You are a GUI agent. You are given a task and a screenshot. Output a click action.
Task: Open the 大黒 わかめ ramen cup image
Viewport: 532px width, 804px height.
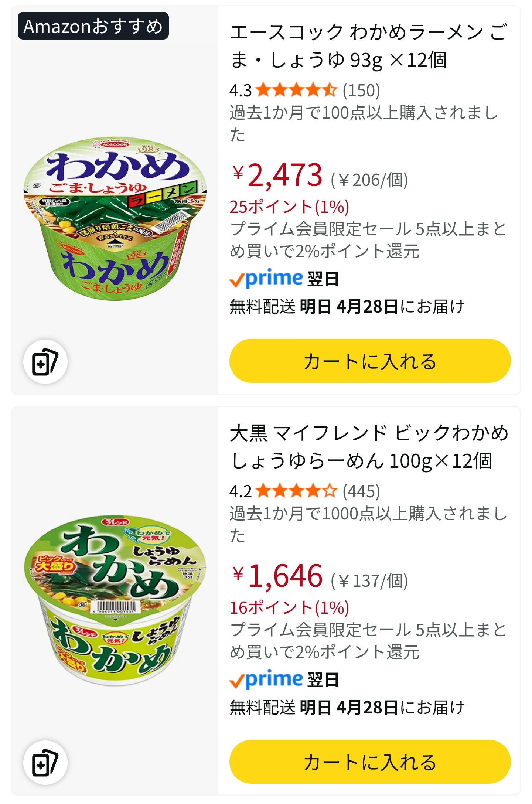click(115, 599)
